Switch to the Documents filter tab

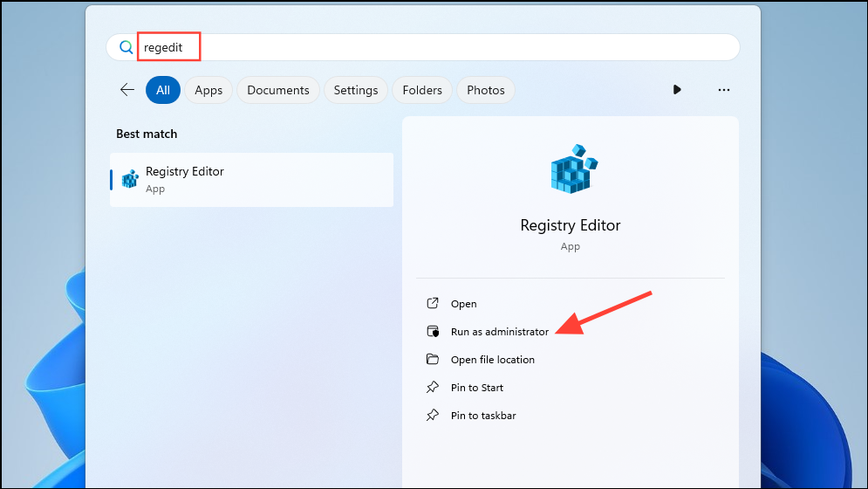tap(278, 90)
